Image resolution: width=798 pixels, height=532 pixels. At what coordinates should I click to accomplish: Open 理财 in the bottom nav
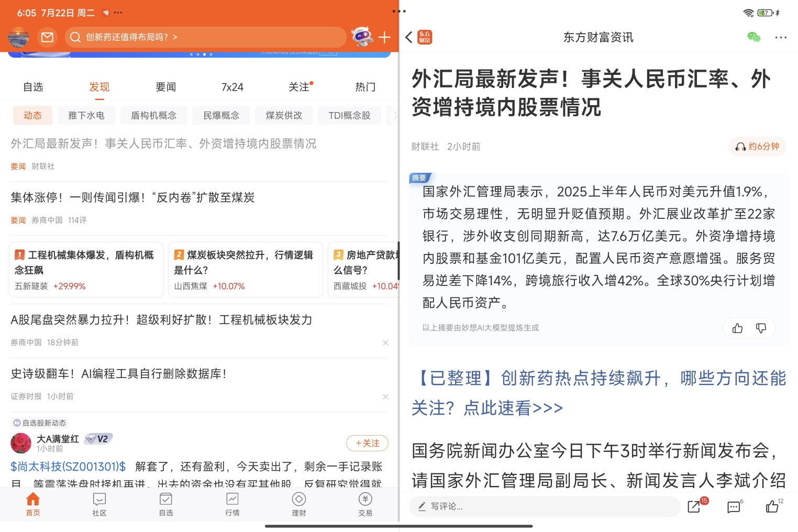299,504
